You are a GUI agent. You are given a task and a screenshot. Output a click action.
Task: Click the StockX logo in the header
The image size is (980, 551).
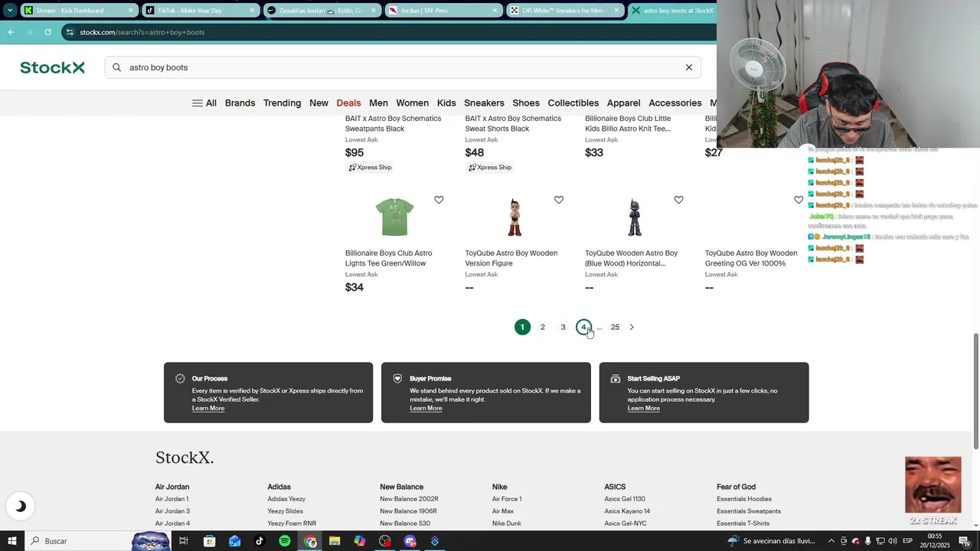[52, 67]
